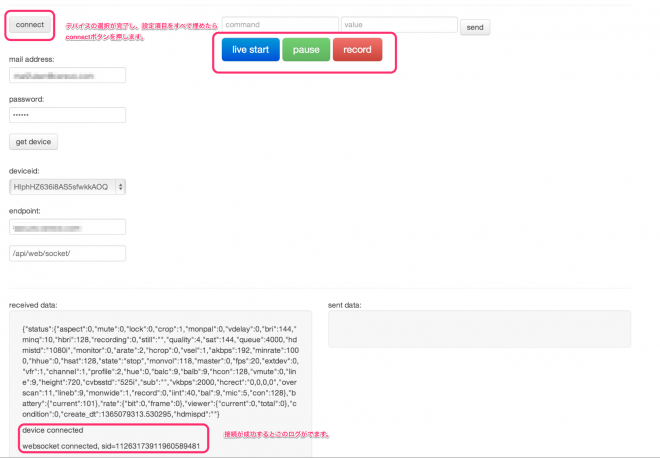Edit the /api/web/socket/ path field
Screen dimensions: 660x458
66,253
